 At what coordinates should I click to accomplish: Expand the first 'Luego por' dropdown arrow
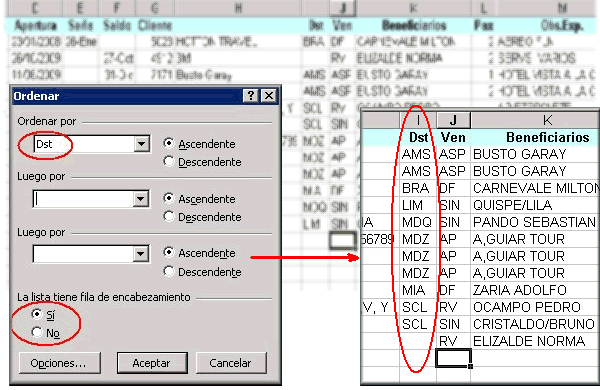tap(140, 199)
